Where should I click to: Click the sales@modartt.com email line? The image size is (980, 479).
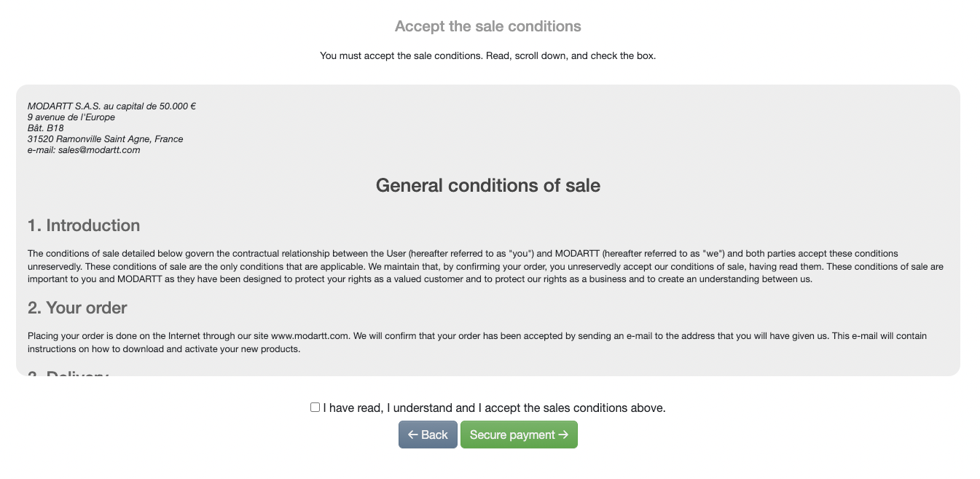point(84,150)
